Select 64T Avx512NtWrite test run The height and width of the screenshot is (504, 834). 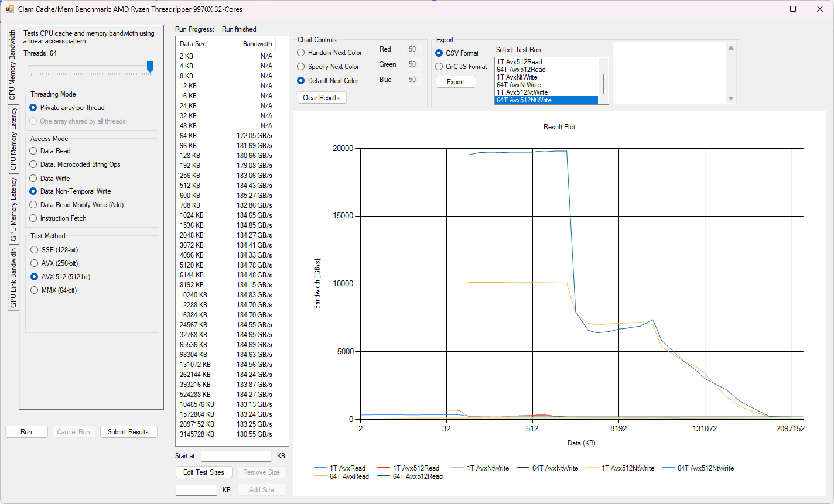click(547, 100)
